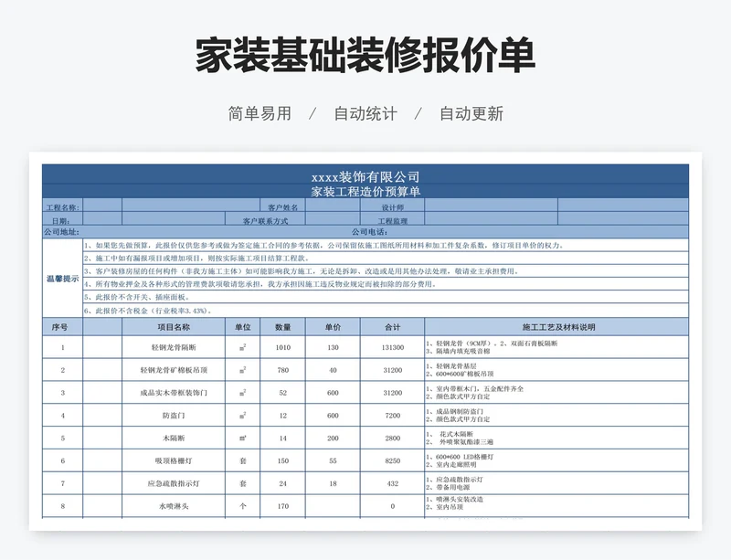
Task: Select the 轻钢龙骨隔断 item cell
Action: click(174, 347)
